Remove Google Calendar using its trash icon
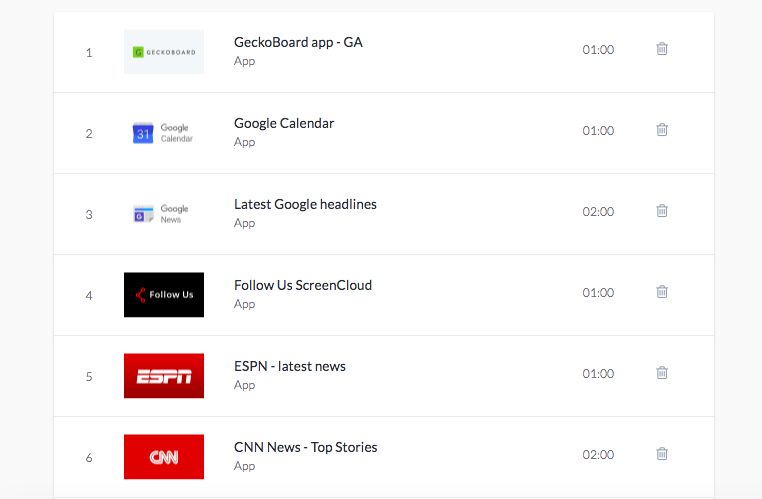This screenshot has height=499, width=762. pyautogui.click(x=661, y=130)
